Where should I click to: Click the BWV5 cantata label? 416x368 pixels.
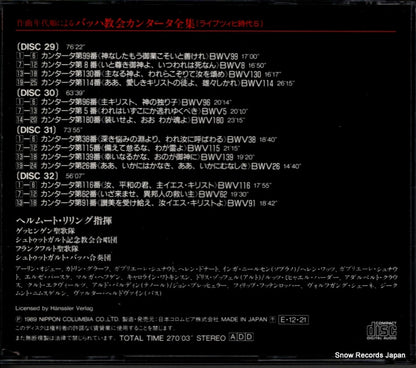pos(214,111)
